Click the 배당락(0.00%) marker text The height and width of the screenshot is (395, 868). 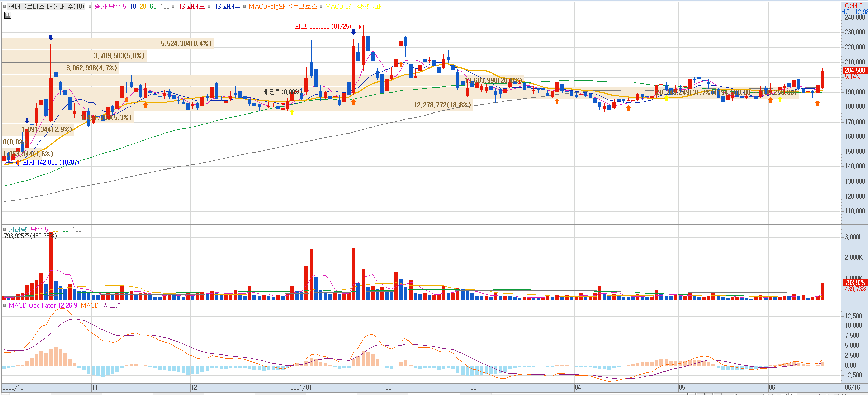tap(283, 92)
